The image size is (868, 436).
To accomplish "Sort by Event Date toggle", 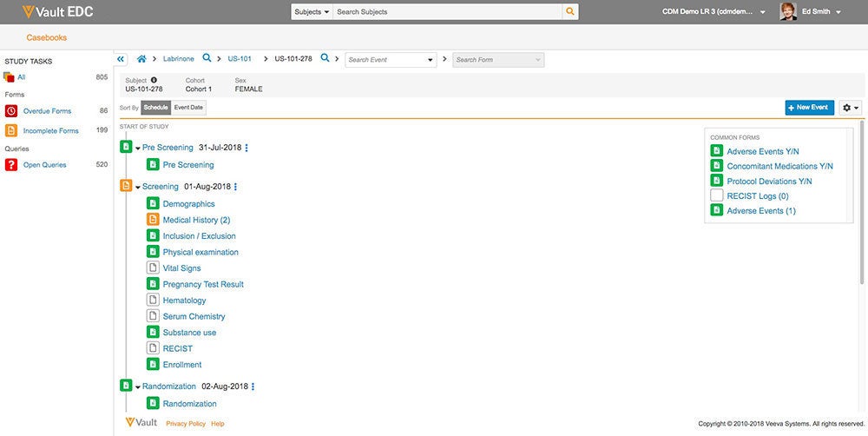I will tap(188, 108).
